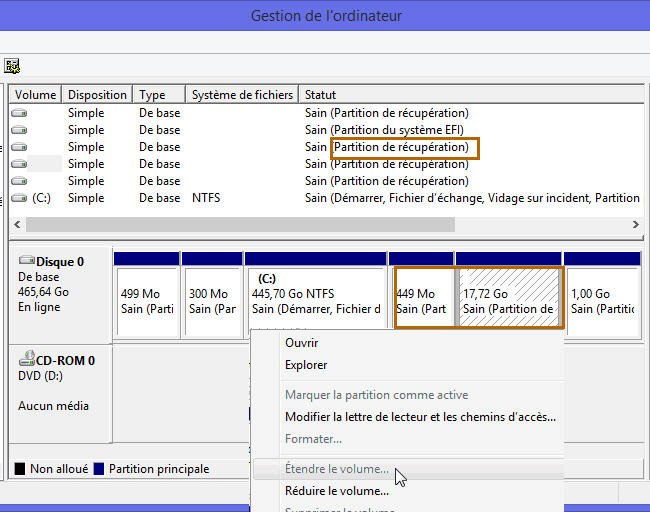Viewport: 650px width, 512px height.
Task: Choose Ouvrir in the context menu
Action: coord(301,343)
